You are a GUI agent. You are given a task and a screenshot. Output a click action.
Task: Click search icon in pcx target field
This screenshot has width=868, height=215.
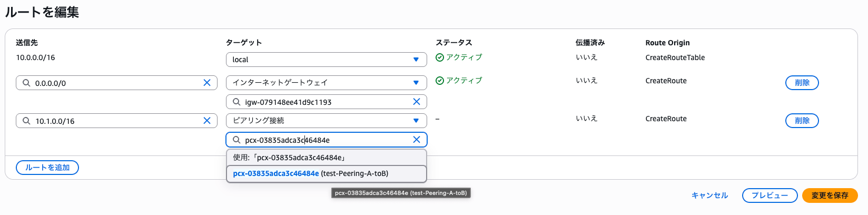[x=236, y=140]
